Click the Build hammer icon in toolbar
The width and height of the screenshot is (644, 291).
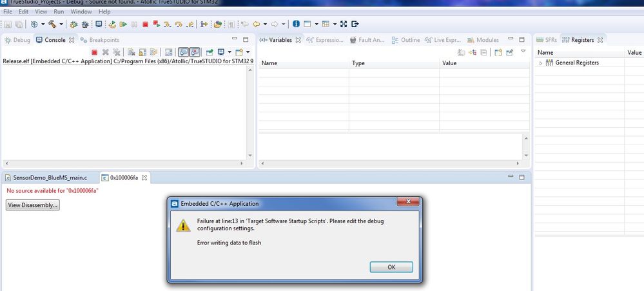[52, 25]
